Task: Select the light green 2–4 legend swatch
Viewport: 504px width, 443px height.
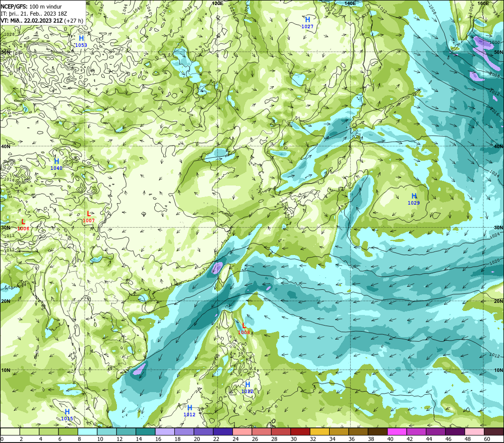Action: pos(30,432)
